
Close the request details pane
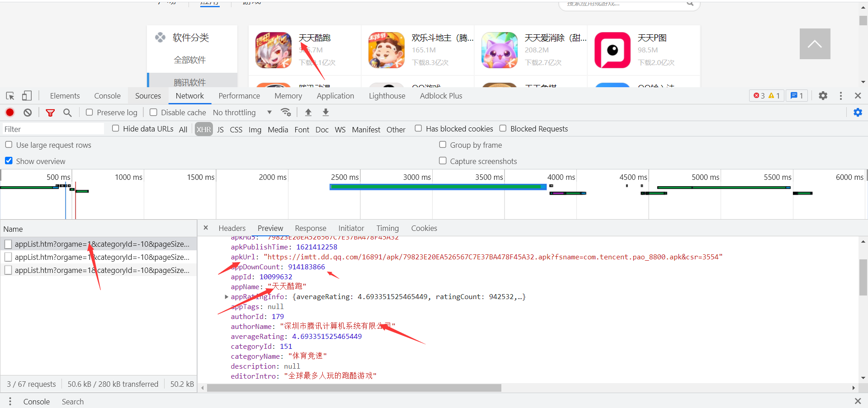pos(206,228)
